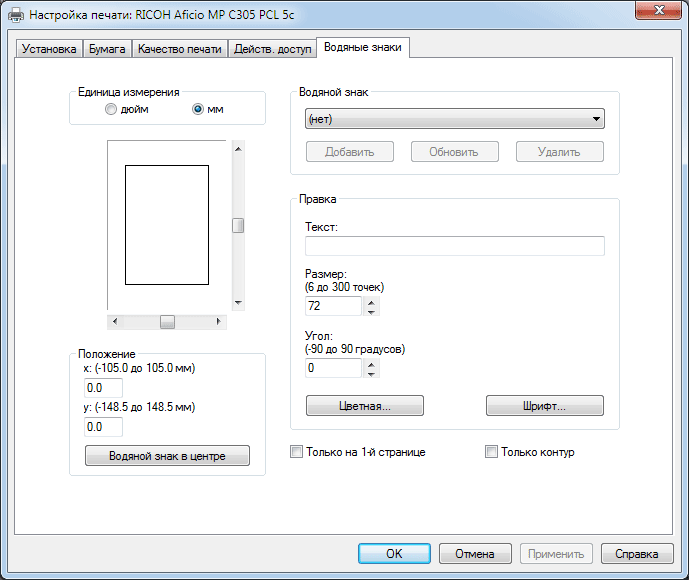
Task: Open help with Справка button
Action: coord(637,554)
